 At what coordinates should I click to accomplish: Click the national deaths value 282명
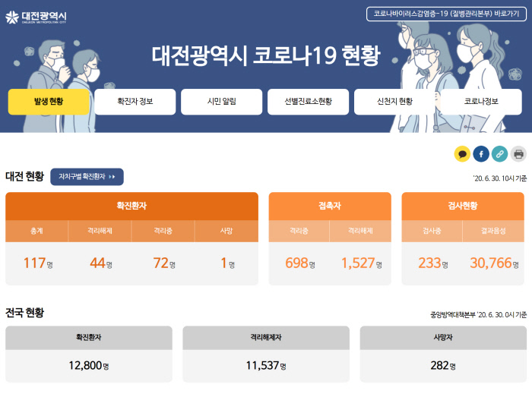[443, 366]
